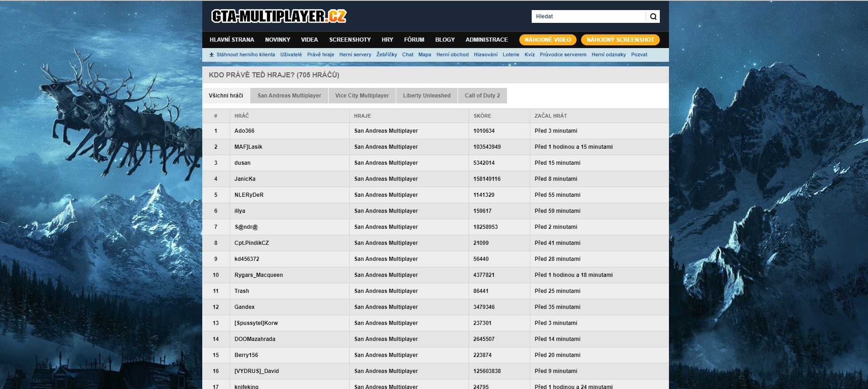This screenshot has width=868, height=389.
Task: Click player name Gandex
Action: coord(244,307)
